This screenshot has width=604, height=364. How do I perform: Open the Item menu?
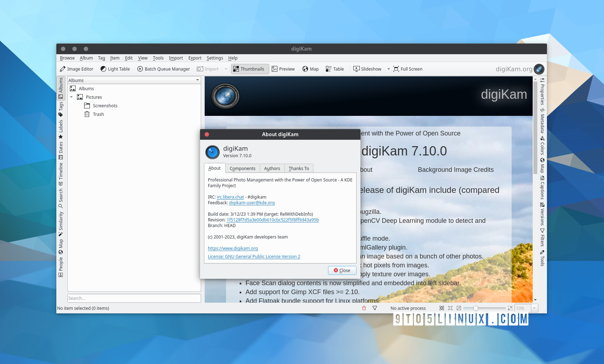(115, 58)
